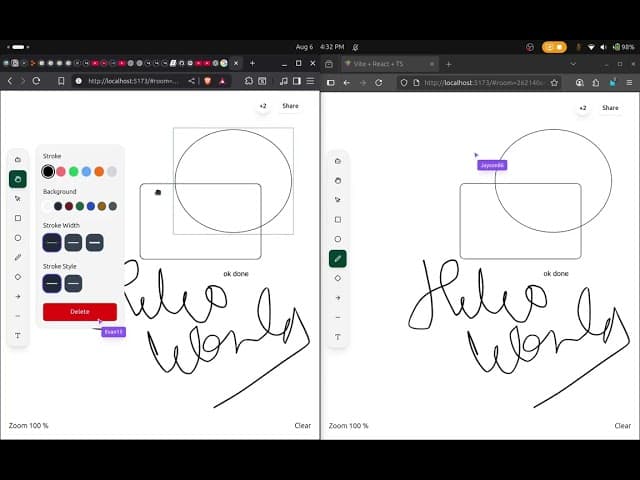The width and height of the screenshot is (640, 480).
Task: Select the rectangle tool in left window toolbar
Action: pyautogui.click(x=18, y=218)
